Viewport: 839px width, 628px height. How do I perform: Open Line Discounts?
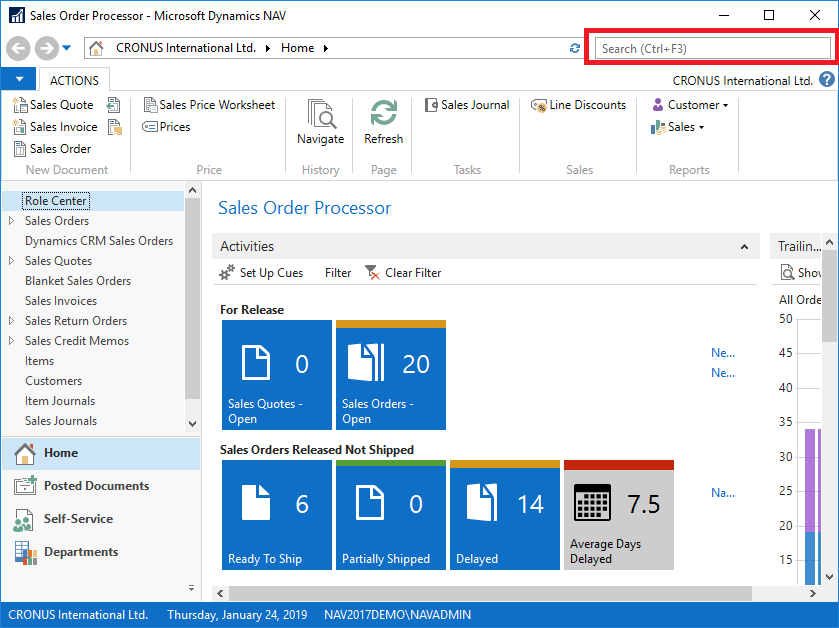click(x=578, y=105)
